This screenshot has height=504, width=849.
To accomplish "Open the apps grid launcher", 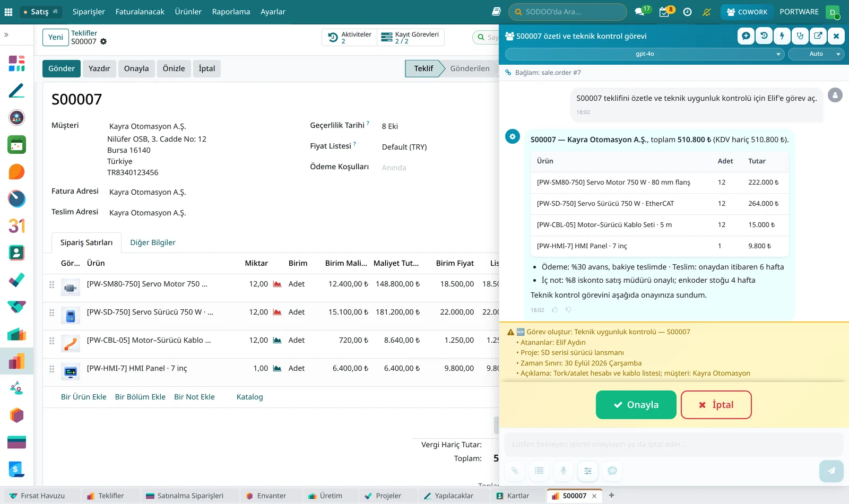I will coord(8,12).
